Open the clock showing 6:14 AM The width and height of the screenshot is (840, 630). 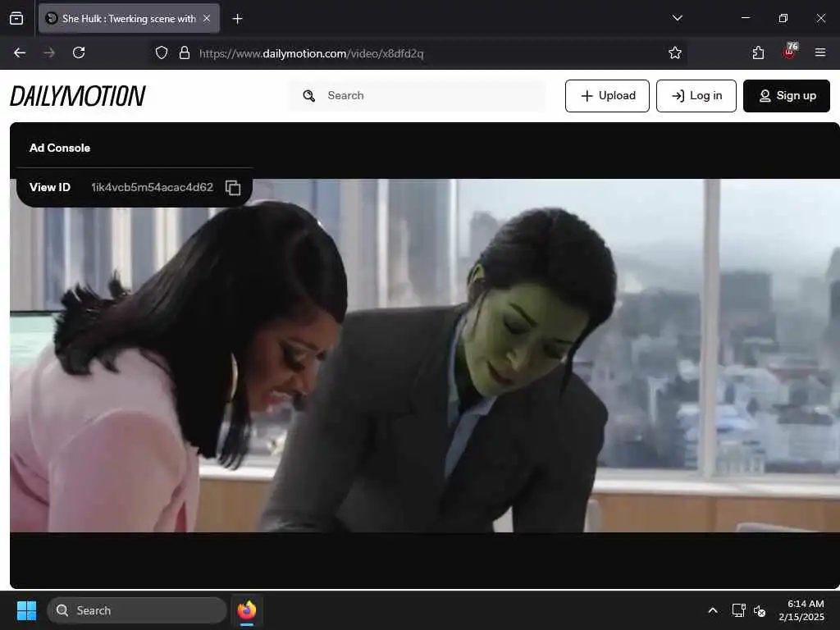[801, 610]
